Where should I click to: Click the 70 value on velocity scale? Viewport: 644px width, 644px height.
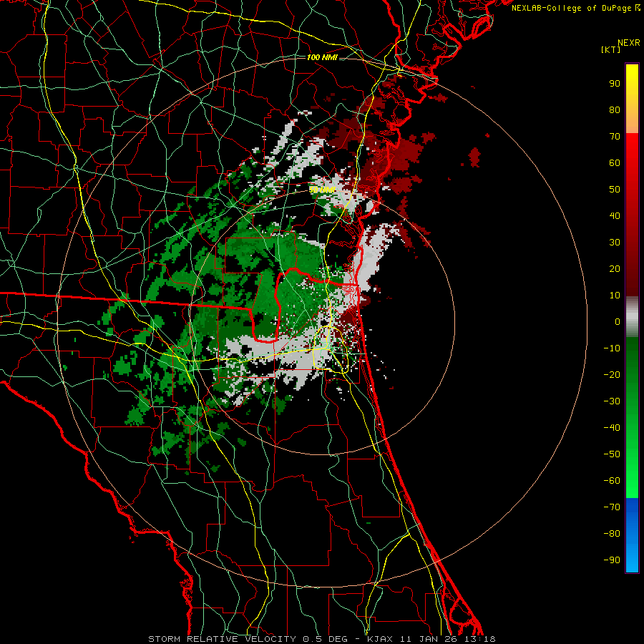click(615, 137)
